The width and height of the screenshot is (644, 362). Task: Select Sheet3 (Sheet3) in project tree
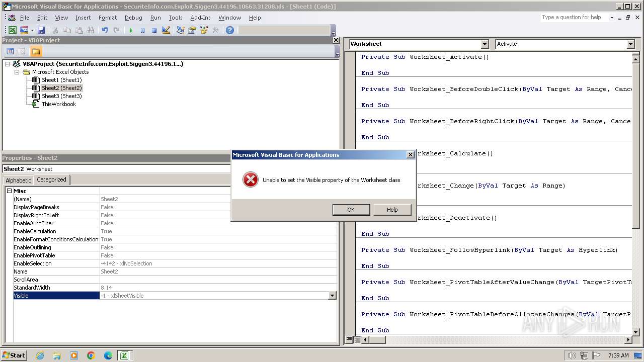61,96
